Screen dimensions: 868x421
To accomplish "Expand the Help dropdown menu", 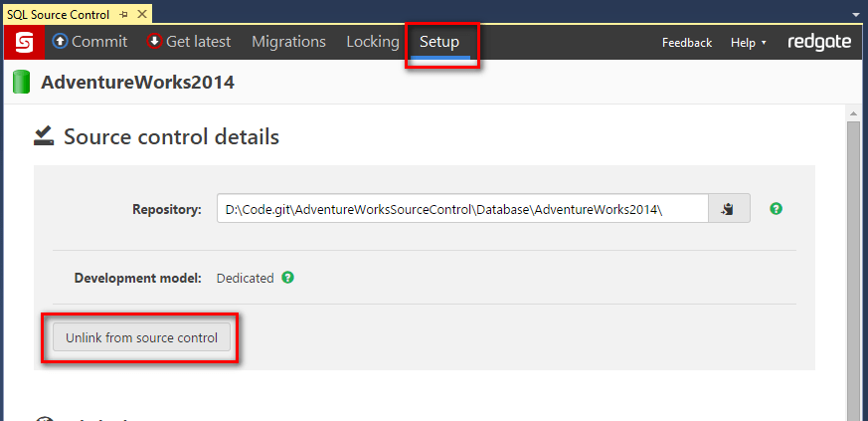I will click(749, 43).
